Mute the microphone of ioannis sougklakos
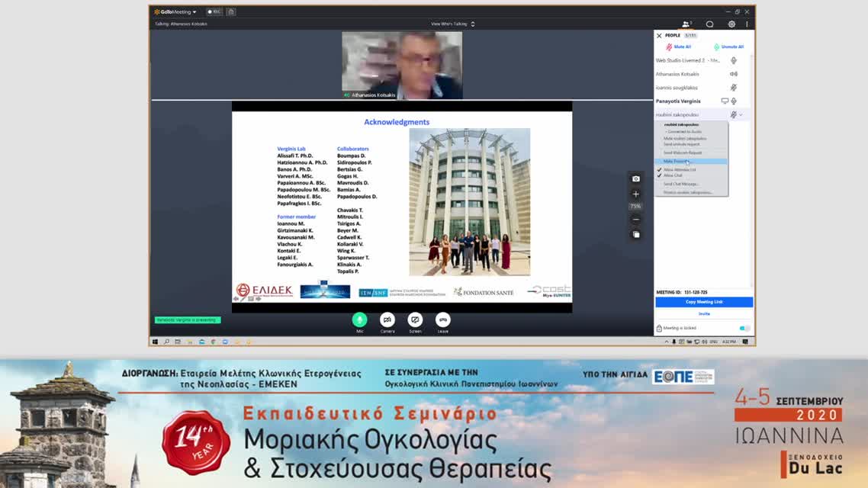The image size is (868, 488). pos(733,88)
